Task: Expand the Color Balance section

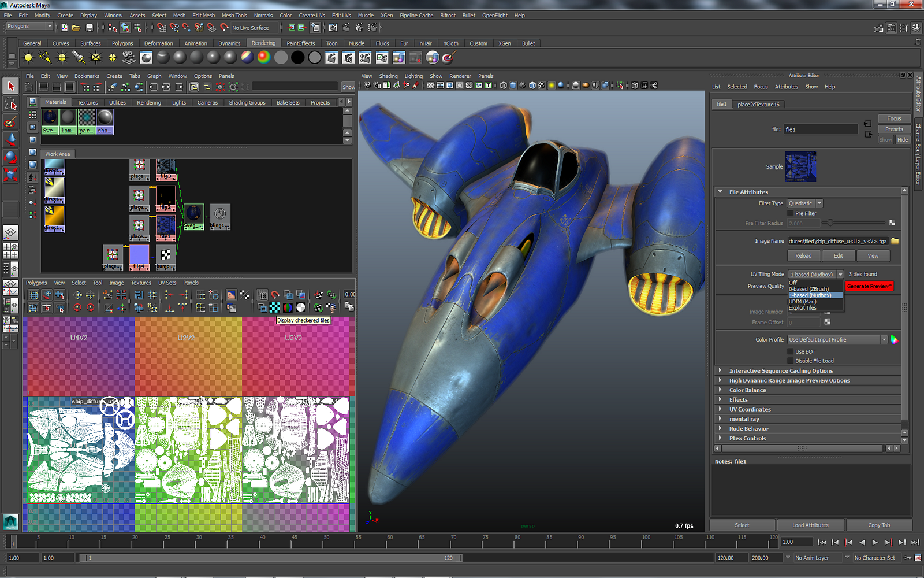Action: pyautogui.click(x=747, y=390)
